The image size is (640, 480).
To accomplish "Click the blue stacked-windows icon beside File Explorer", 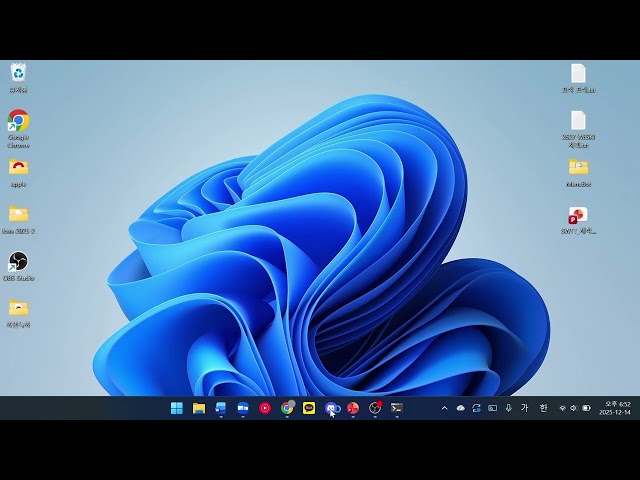I will (221, 408).
